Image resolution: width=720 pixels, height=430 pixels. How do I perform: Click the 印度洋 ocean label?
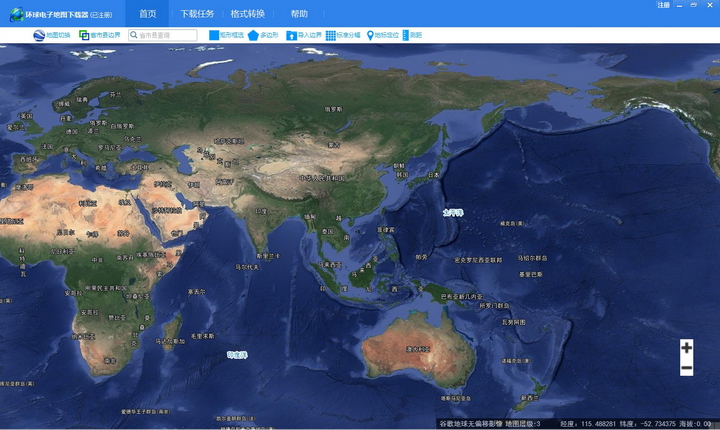click(x=237, y=355)
